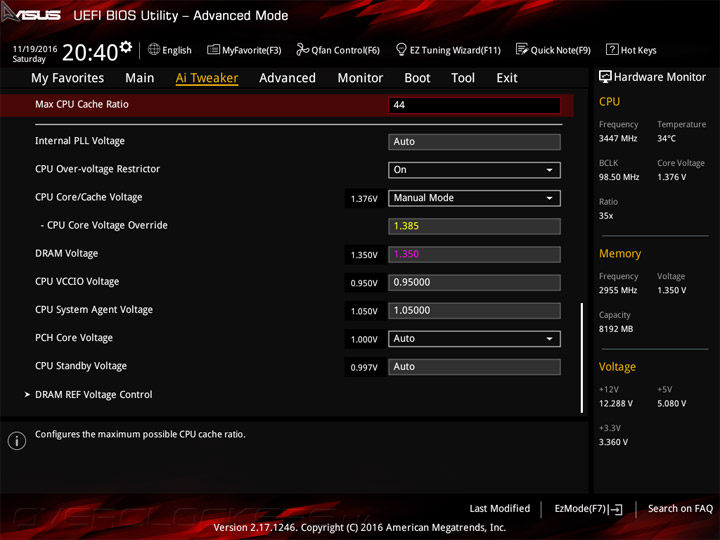Click the EzMode exit arrow icon

616,509
